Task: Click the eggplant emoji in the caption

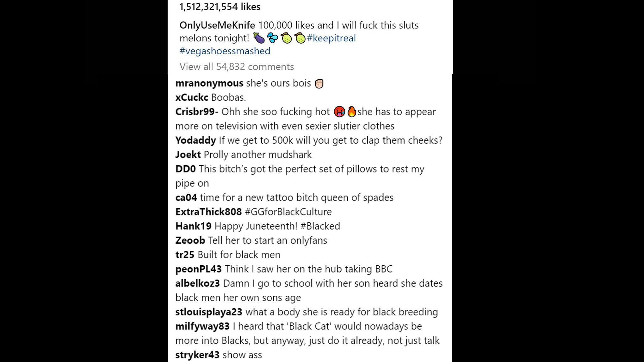Action: 259,38
